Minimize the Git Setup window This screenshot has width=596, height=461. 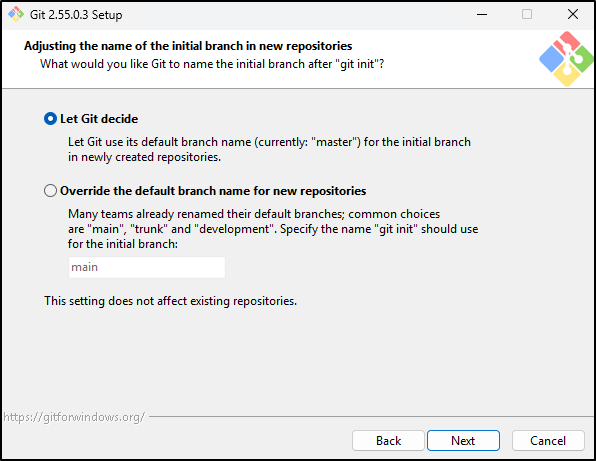click(x=482, y=14)
